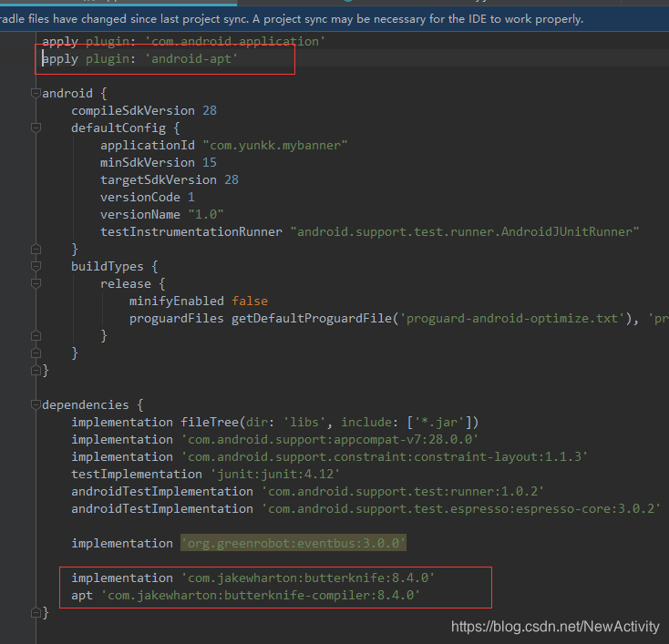Viewport: 669px width, 644px height.
Task: Click fold end marker of release closing brace
Action: coord(36,335)
